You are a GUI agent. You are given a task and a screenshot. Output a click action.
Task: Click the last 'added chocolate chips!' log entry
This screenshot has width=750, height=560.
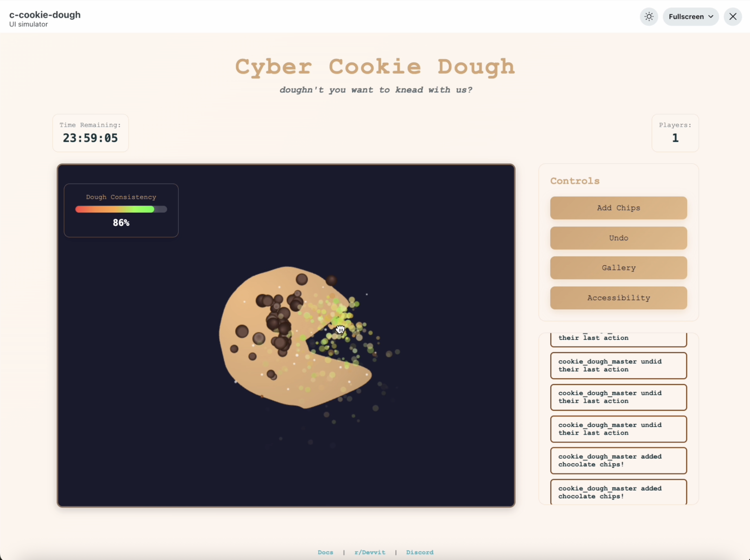tap(618, 492)
